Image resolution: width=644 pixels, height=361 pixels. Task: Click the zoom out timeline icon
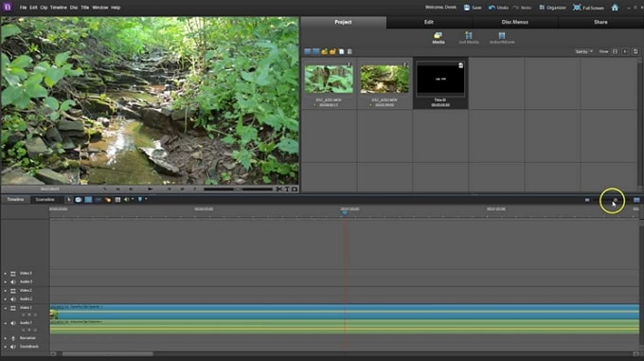point(587,200)
